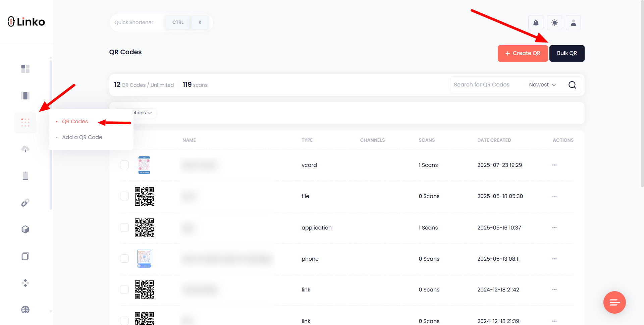Open actions menu for 2024-12-18 21:42 link row
644x325 pixels.
[554, 289]
